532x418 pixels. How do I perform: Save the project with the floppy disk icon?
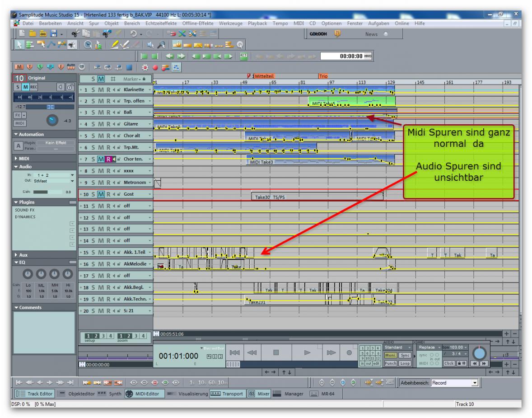point(54,33)
